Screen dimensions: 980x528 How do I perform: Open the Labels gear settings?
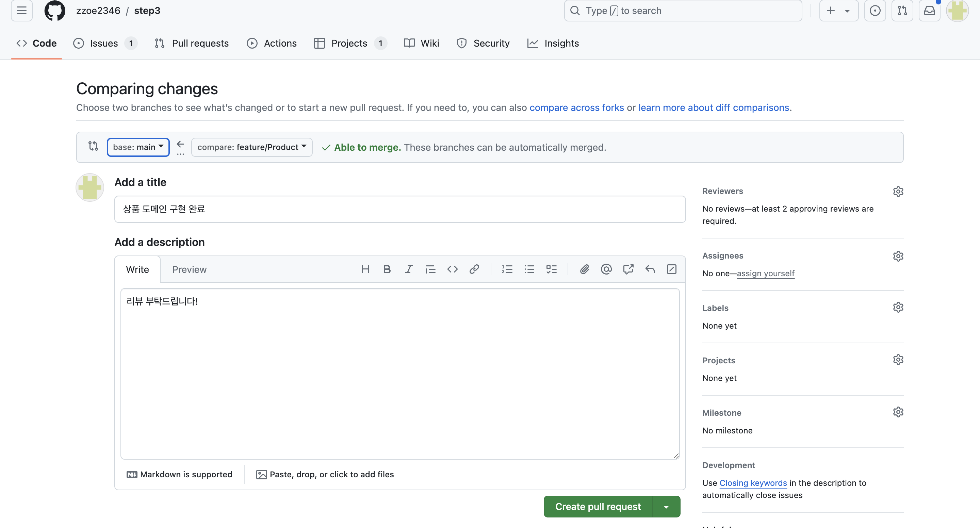click(898, 307)
